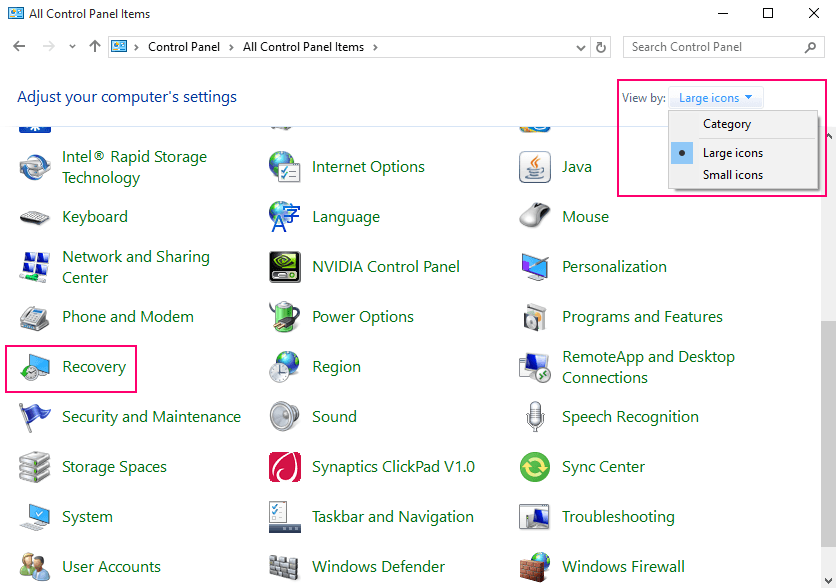Click the Keyboard icon

pos(35,217)
